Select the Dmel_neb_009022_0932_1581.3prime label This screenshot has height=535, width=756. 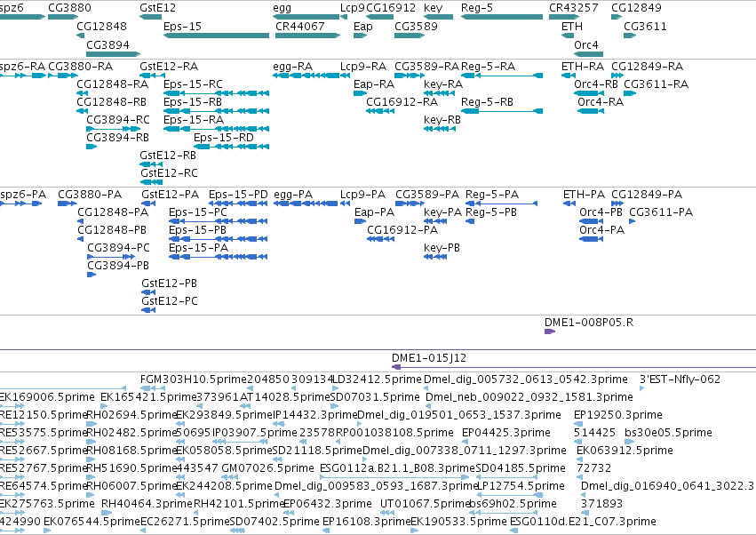(529, 397)
